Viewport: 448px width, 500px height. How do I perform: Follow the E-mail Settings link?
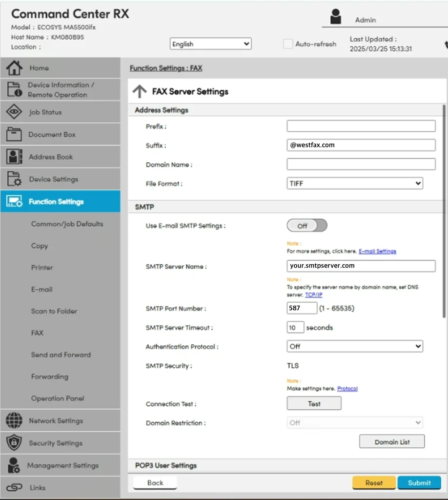click(377, 251)
